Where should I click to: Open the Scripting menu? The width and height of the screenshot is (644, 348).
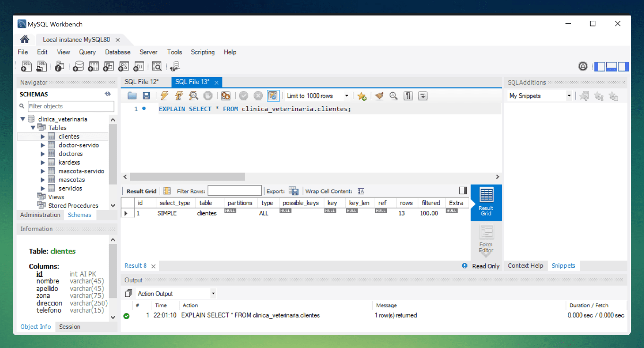tap(203, 52)
